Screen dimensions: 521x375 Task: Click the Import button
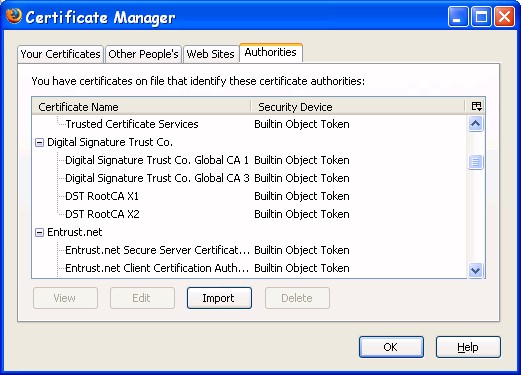[x=219, y=298]
